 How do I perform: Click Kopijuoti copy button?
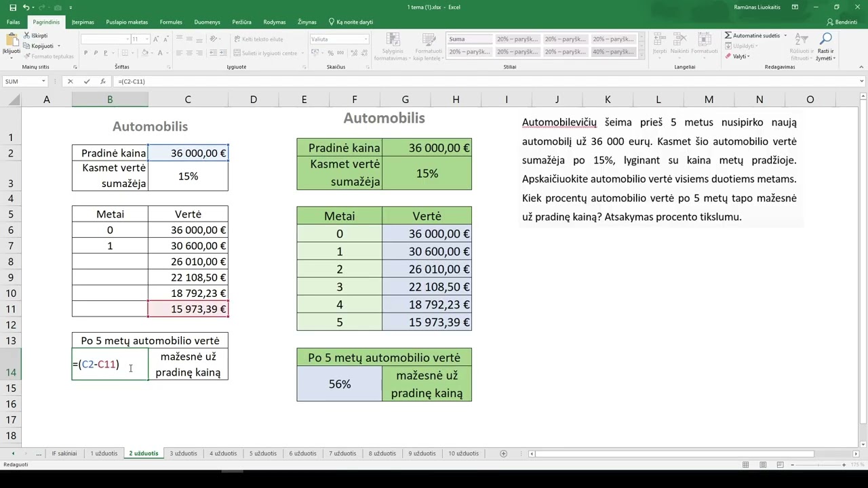(x=38, y=45)
